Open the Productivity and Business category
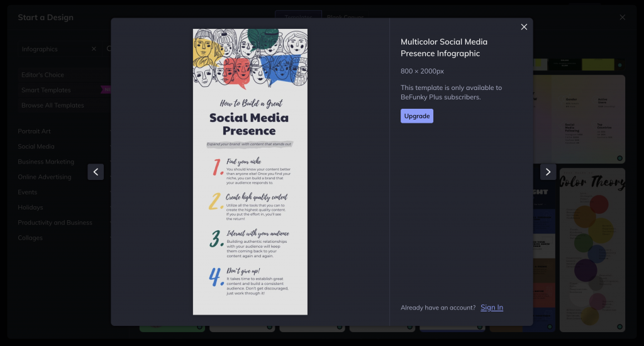Image resolution: width=644 pixels, height=346 pixels. pyautogui.click(x=55, y=223)
